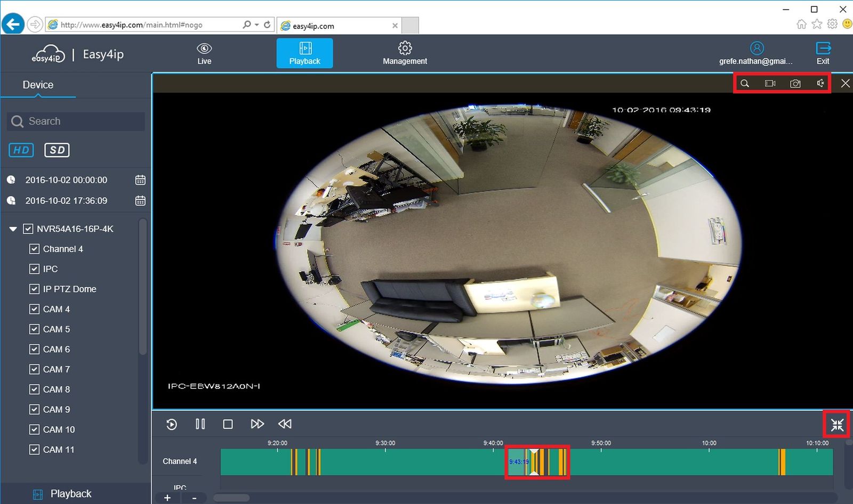Stop the video playback
This screenshot has height=504, width=853.
pyautogui.click(x=228, y=424)
